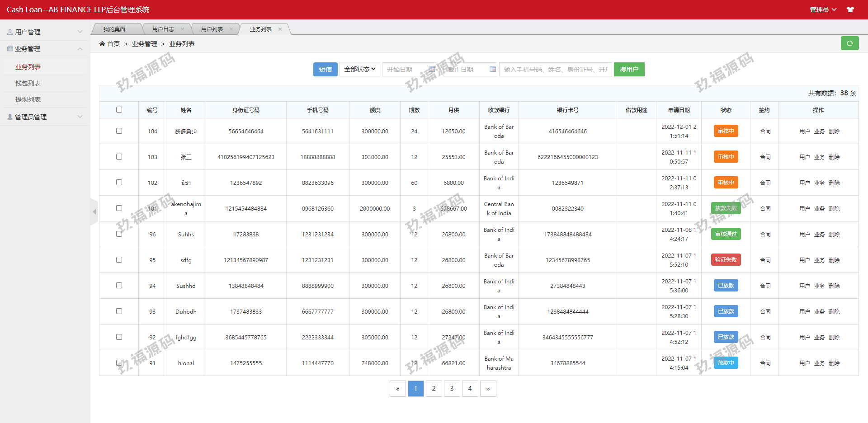Open the start date calendar icon
Image resolution: width=868 pixels, height=423 pixels.
pyautogui.click(x=432, y=70)
